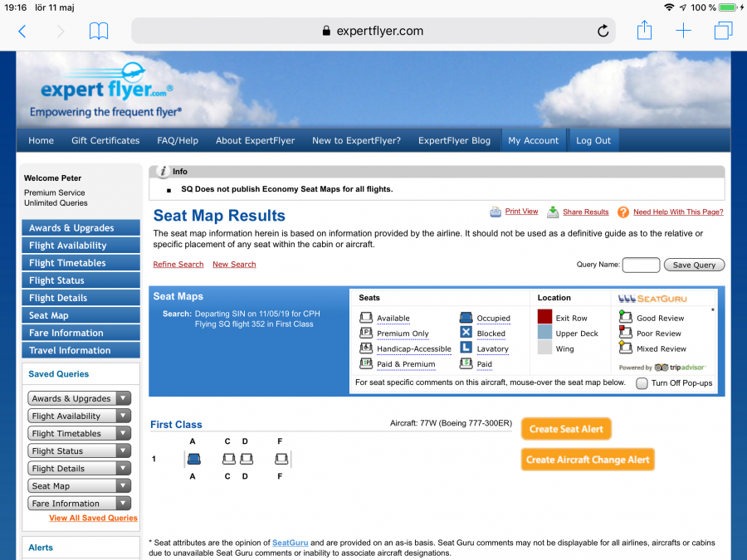Go to ExpertFlyer Blog in navigation bar
Viewport: 747px width, 560px height.
coord(454,140)
